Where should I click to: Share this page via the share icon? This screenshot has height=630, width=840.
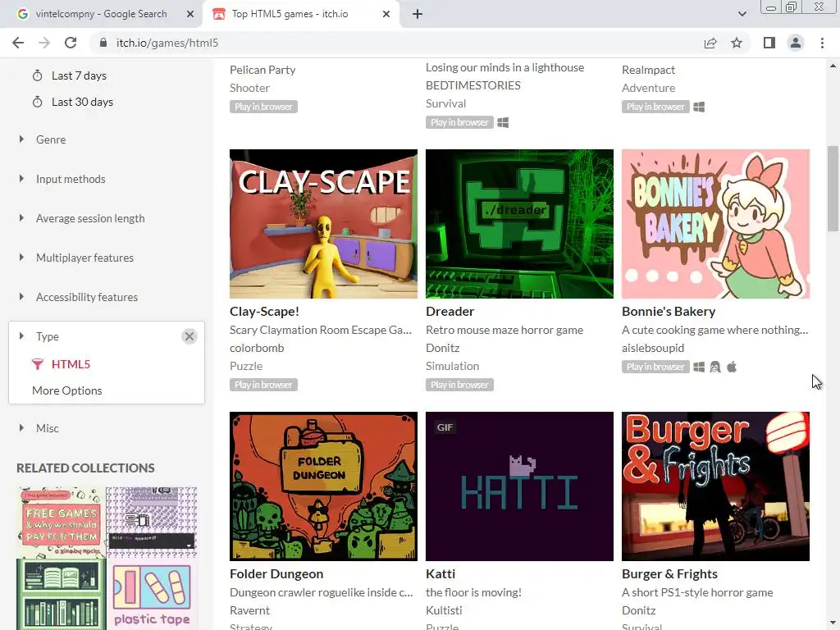(710, 43)
